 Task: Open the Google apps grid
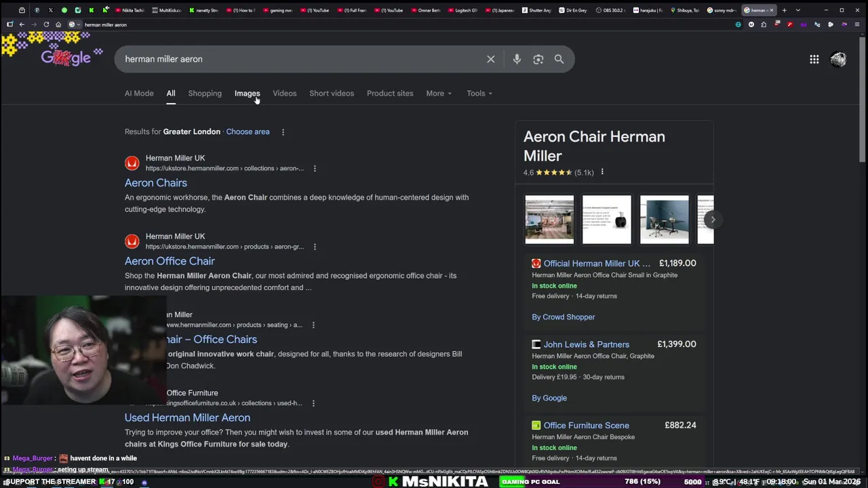click(x=814, y=60)
